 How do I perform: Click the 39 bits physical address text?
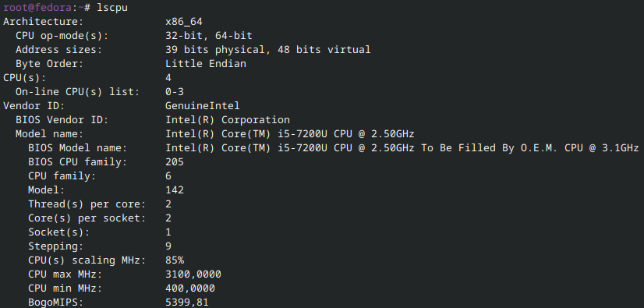click(x=215, y=50)
